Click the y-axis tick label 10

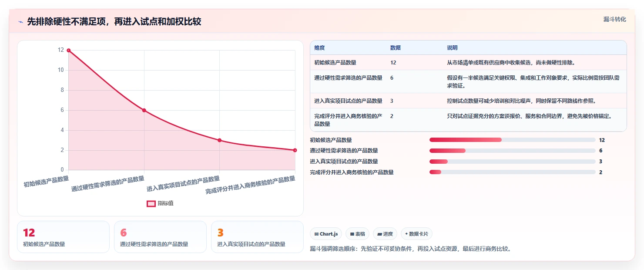(60, 70)
